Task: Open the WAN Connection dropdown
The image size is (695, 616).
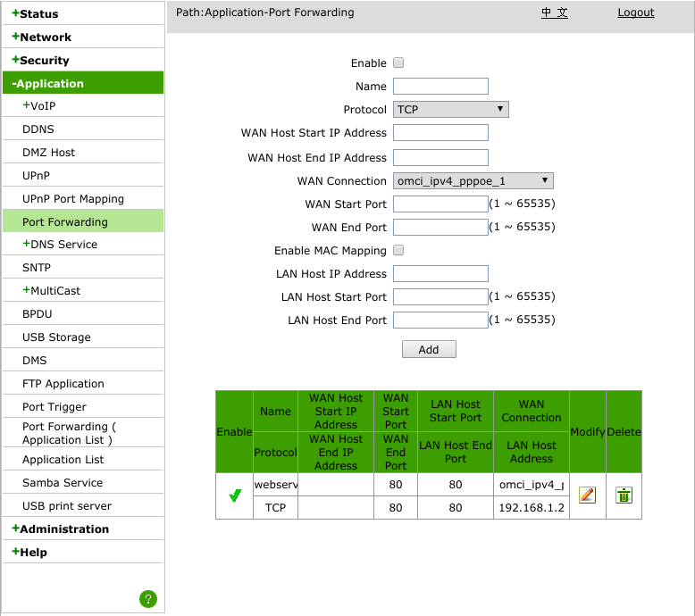Action: (x=473, y=180)
